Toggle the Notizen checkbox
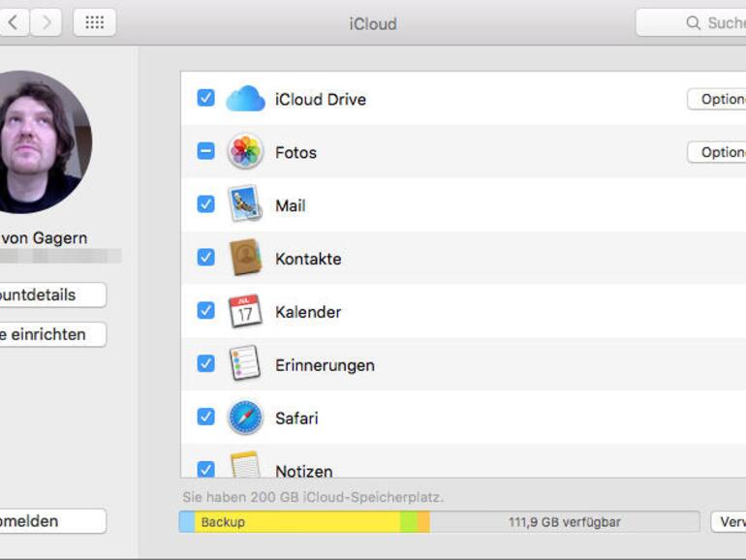 point(205,469)
